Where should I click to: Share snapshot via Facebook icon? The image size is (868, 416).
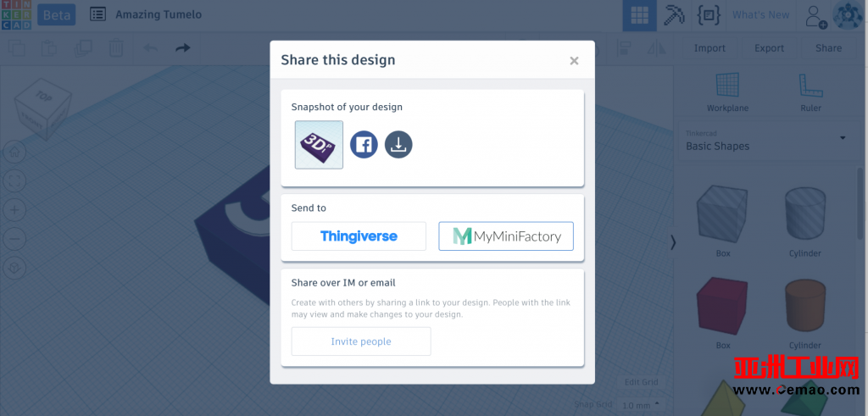click(364, 145)
